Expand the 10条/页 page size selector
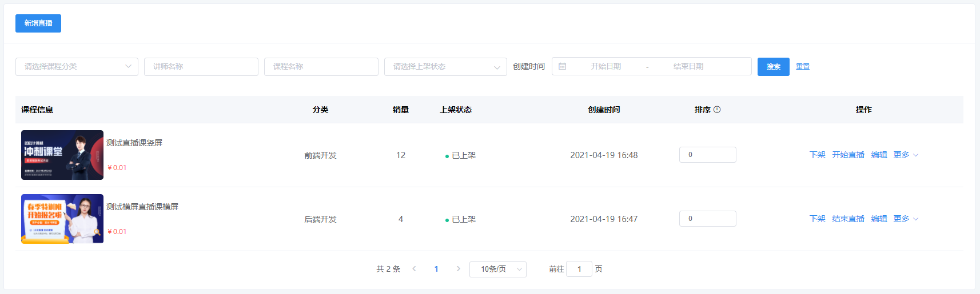Image resolution: width=980 pixels, height=294 pixels. [x=497, y=269]
